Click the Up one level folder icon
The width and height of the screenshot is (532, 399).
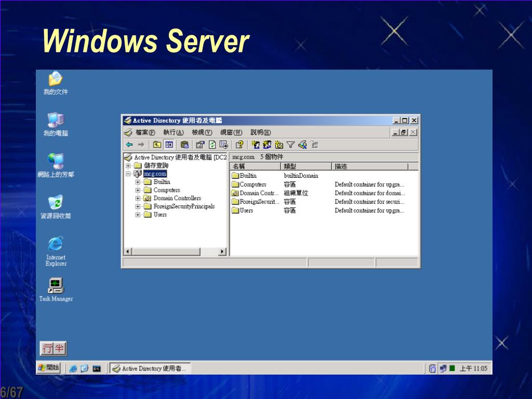(x=157, y=144)
